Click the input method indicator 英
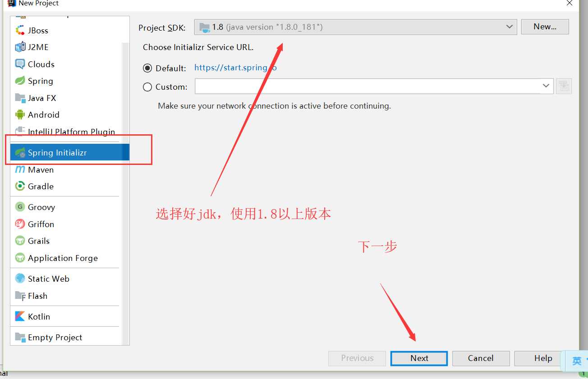Viewport: 588px width, 379px height. (577, 361)
